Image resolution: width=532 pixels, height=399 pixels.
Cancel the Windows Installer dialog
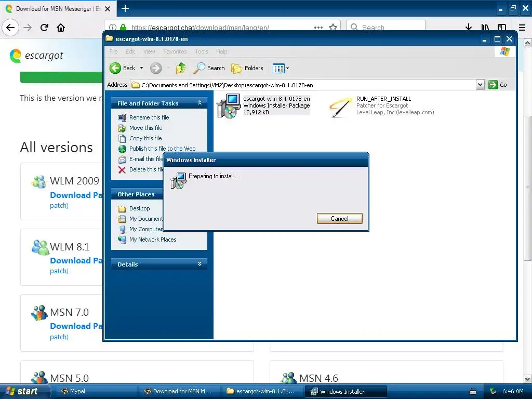(339, 219)
